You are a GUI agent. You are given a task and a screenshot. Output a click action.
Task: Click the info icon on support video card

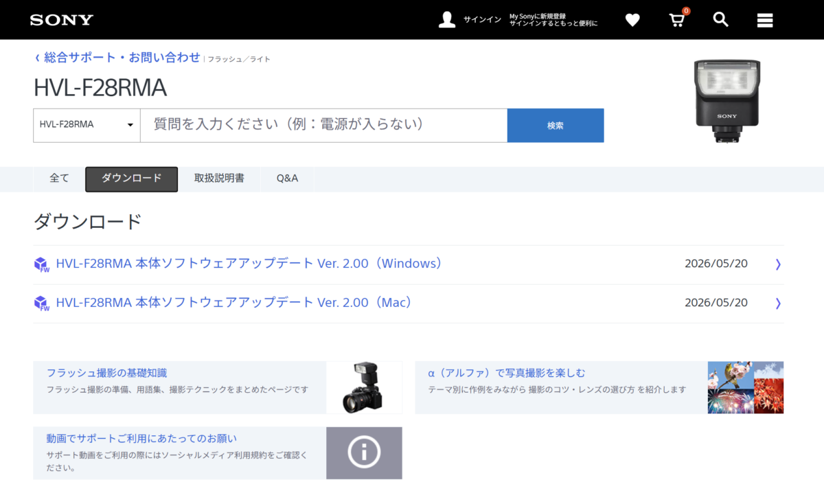tap(364, 453)
